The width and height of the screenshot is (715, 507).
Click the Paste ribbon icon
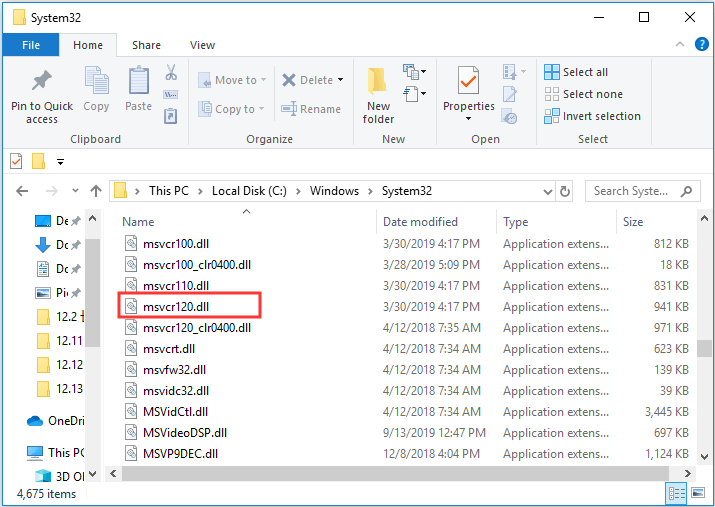pos(139,81)
